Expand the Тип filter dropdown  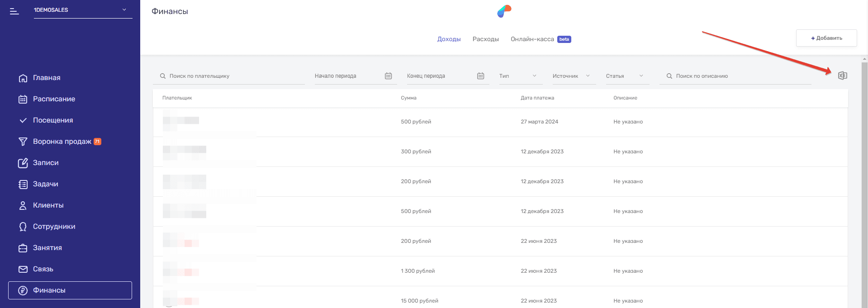[x=518, y=76]
